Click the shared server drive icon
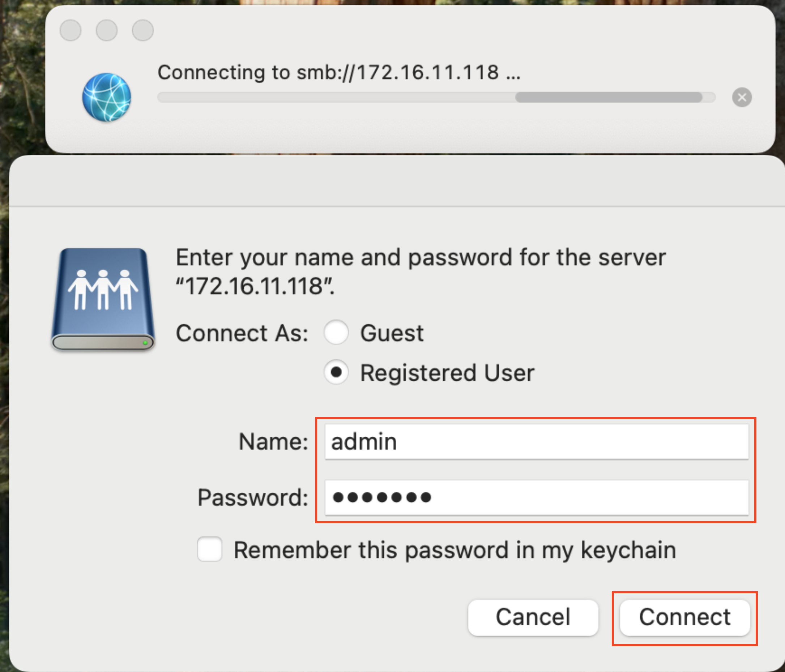The height and width of the screenshot is (672, 785). (x=103, y=299)
